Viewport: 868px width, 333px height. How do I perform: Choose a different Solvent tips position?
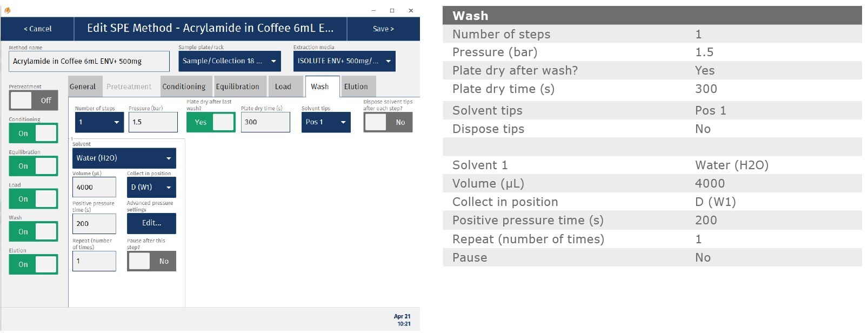coord(326,122)
